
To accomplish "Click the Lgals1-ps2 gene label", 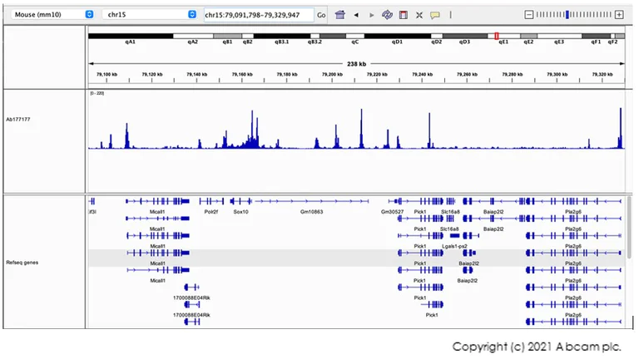I will [454, 246].
